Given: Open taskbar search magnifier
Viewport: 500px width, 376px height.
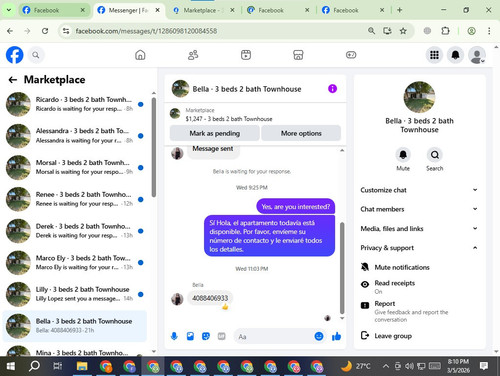Looking at the screenshot, I should point(34,366).
